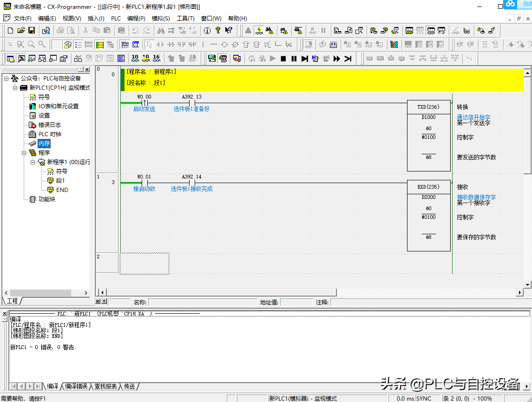Click the Stop simulation square button
Viewport: 532px width, 402px height.
pos(283,59)
